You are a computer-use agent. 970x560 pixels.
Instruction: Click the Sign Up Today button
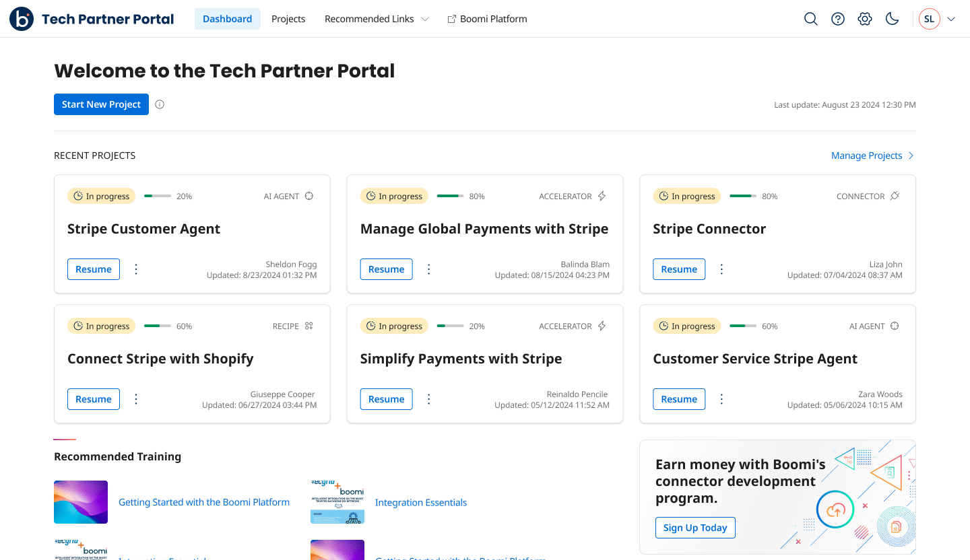pos(695,528)
